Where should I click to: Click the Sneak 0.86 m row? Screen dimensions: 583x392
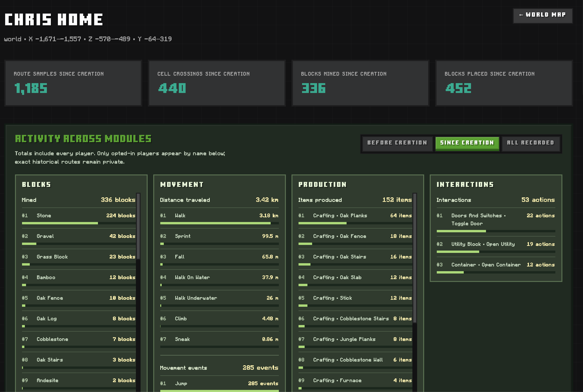[219, 342]
